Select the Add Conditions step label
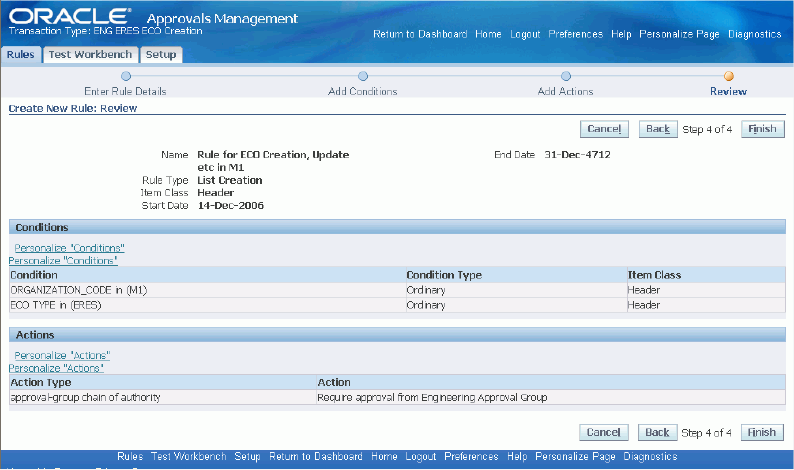Image resolution: width=794 pixels, height=470 pixels. pyautogui.click(x=363, y=92)
